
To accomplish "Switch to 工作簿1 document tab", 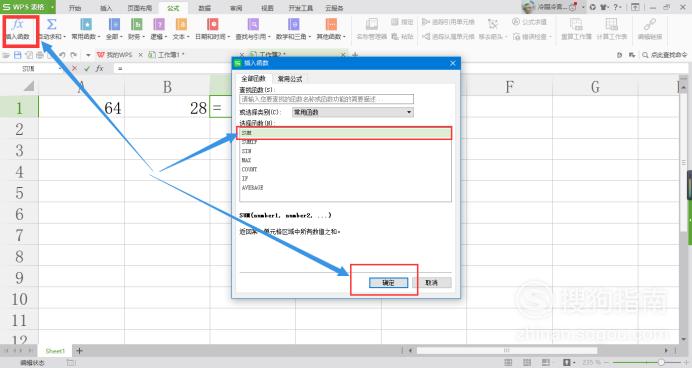I will tap(171, 55).
